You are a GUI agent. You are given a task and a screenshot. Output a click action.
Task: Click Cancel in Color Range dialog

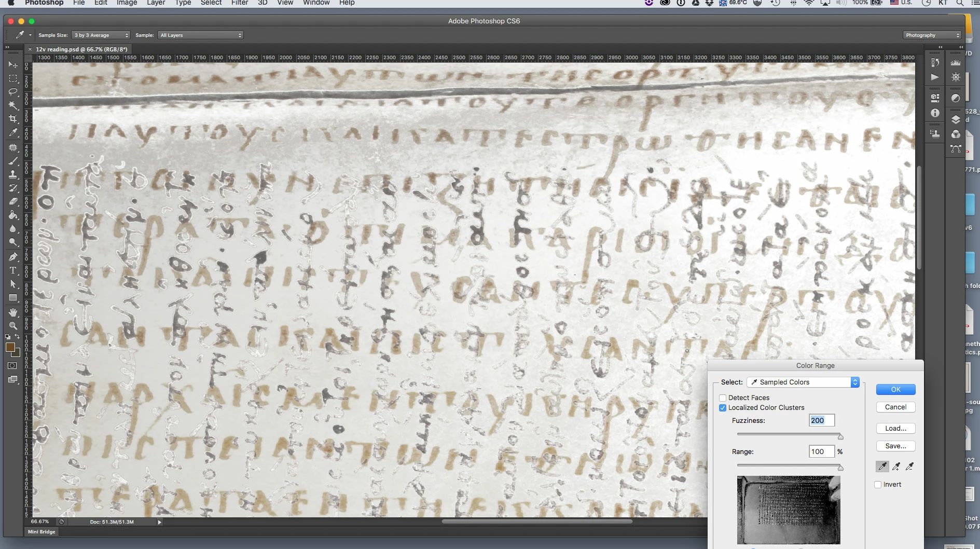[895, 407]
